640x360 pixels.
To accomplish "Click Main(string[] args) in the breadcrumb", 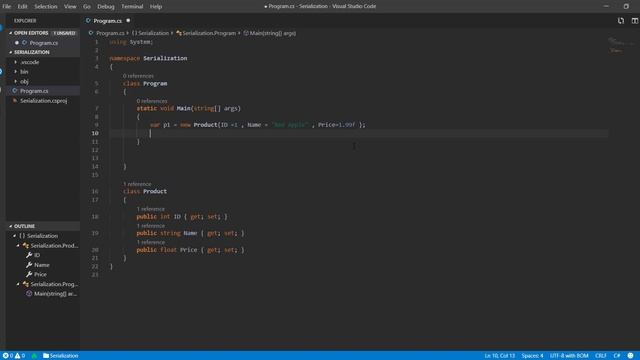I will (273, 33).
